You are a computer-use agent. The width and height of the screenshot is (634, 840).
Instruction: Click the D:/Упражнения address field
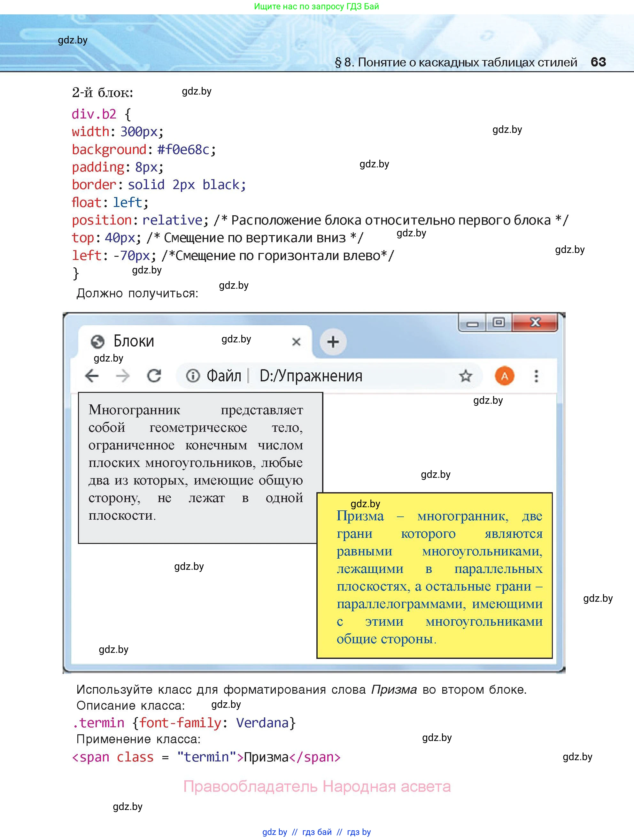pyautogui.click(x=311, y=376)
